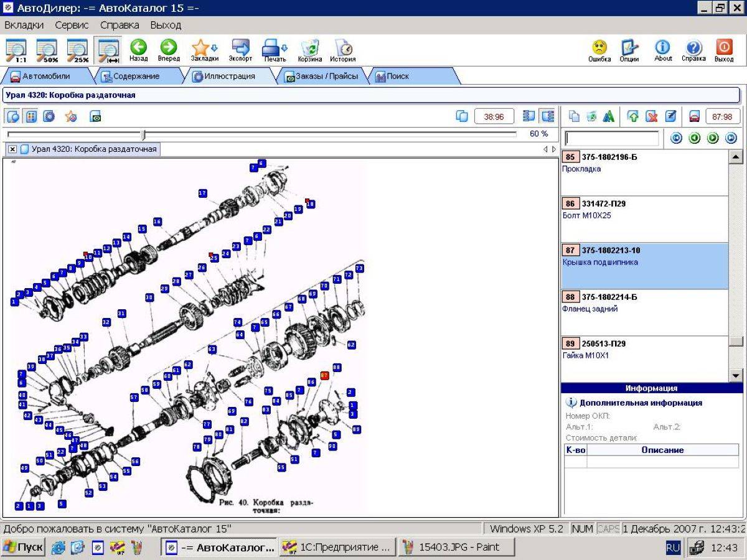The image size is (747, 560).
Task: Click the left tab-scroll arrow
Action: point(545,149)
